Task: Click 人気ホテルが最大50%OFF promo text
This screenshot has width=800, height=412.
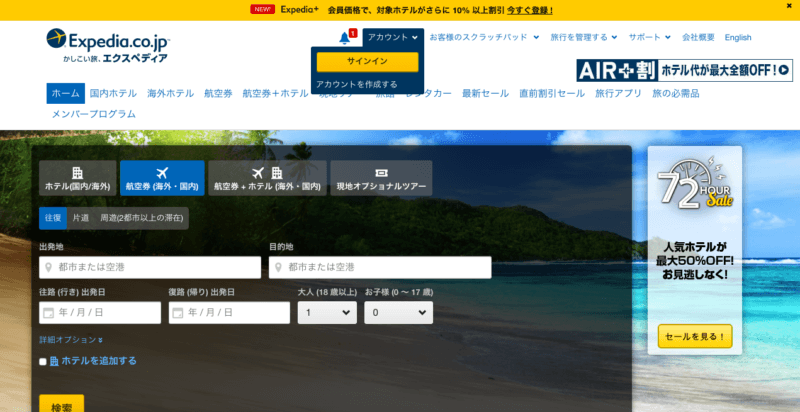Action: [x=695, y=261]
